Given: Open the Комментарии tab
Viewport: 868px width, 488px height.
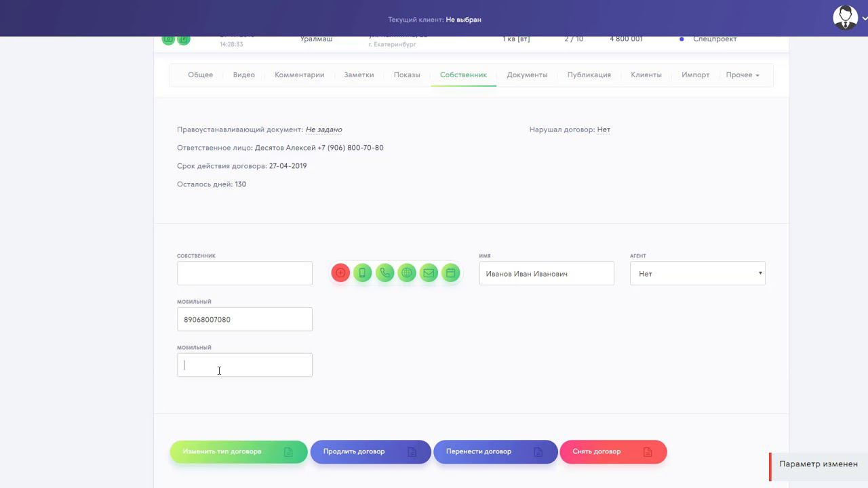Looking at the screenshot, I should click(299, 75).
